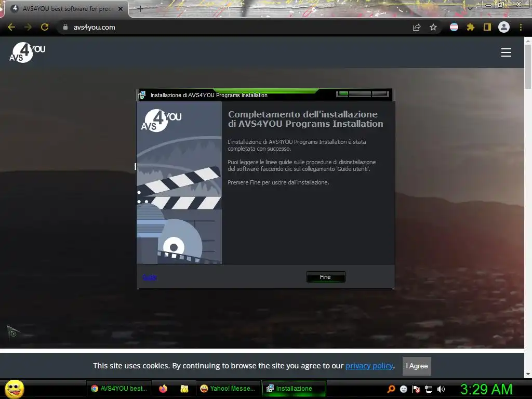Close the AVS4YOU browser tab
This screenshot has height=399, width=532.
click(x=121, y=9)
